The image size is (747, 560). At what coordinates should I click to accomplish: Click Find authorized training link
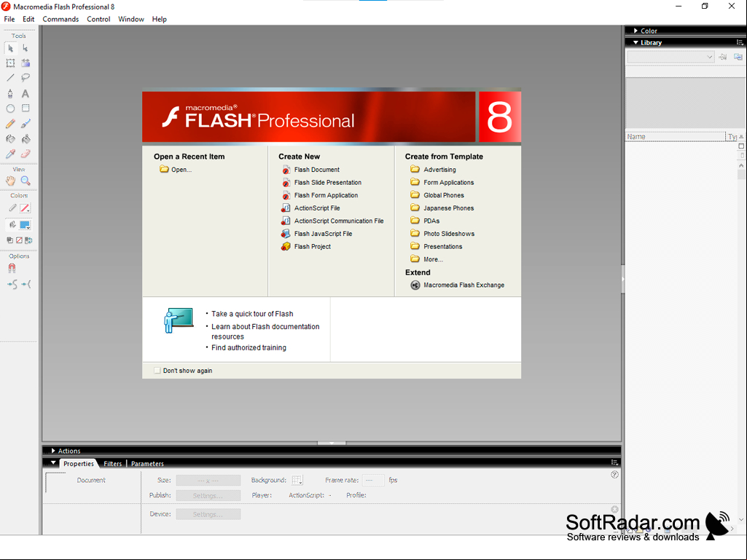pyautogui.click(x=249, y=347)
